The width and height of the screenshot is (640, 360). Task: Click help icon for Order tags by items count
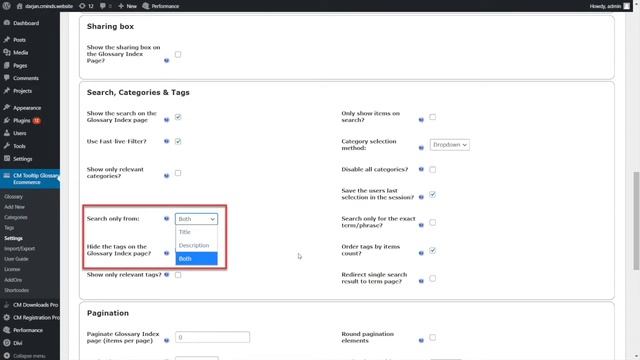421,253
